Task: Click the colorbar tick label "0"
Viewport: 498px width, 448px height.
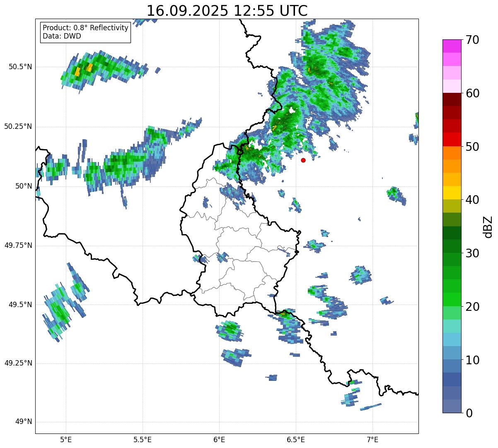Action: point(469,413)
